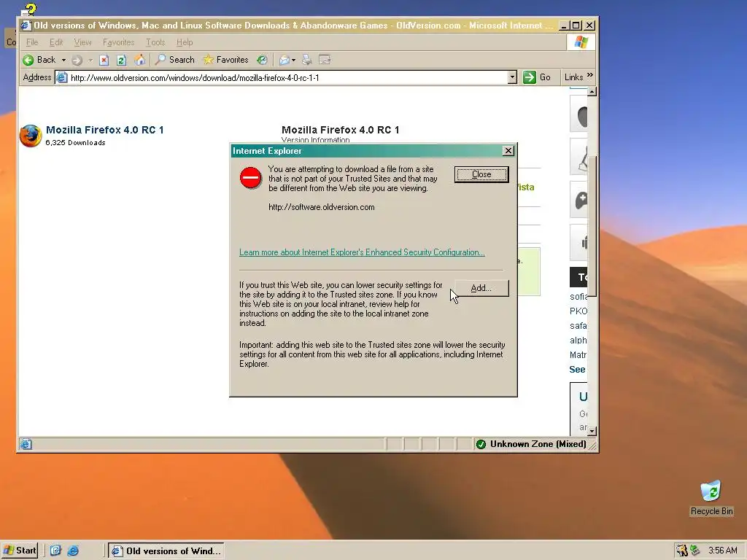Image resolution: width=747 pixels, height=560 pixels.
Task: Open the Favorites toolbar button
Action: click(226, 60)
